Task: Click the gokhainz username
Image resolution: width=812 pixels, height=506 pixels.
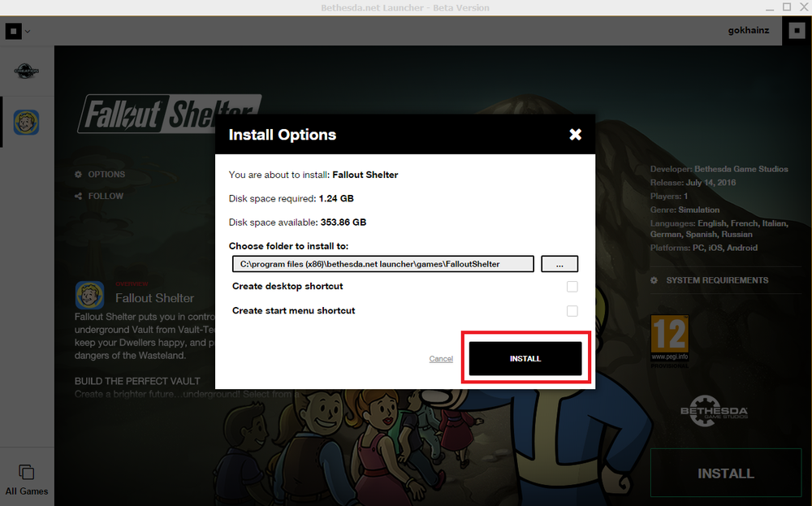Action: tap(749, 31)
